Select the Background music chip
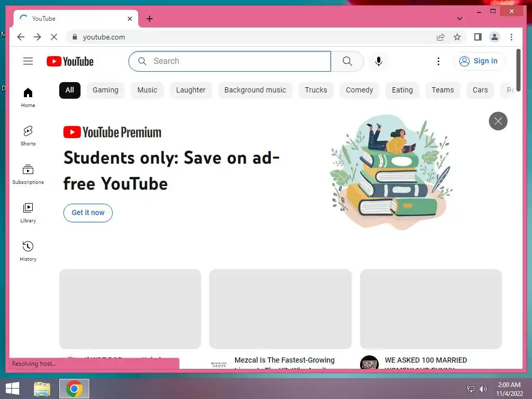Screen dimensions: 532x399 click(255, 90)
